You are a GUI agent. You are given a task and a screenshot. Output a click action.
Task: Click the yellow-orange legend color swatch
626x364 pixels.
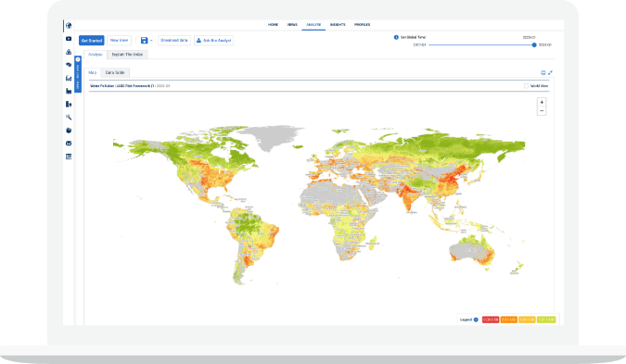[527, 320]
